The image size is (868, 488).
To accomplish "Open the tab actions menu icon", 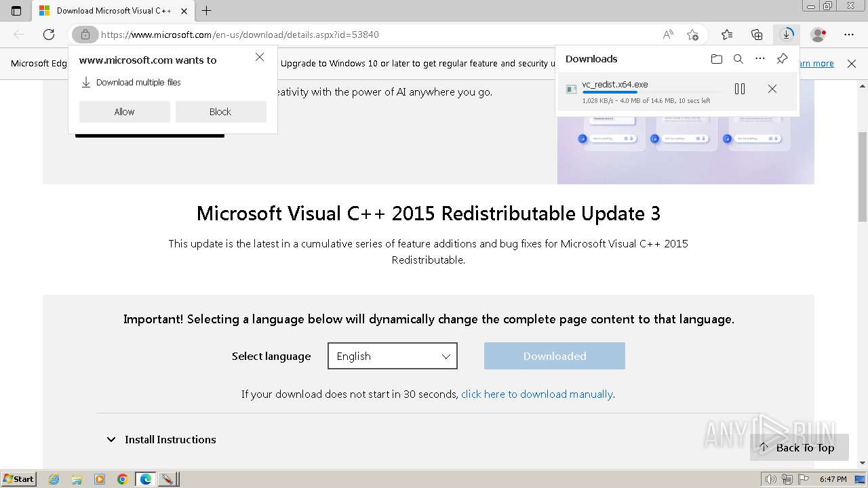I will click(16, 11).
